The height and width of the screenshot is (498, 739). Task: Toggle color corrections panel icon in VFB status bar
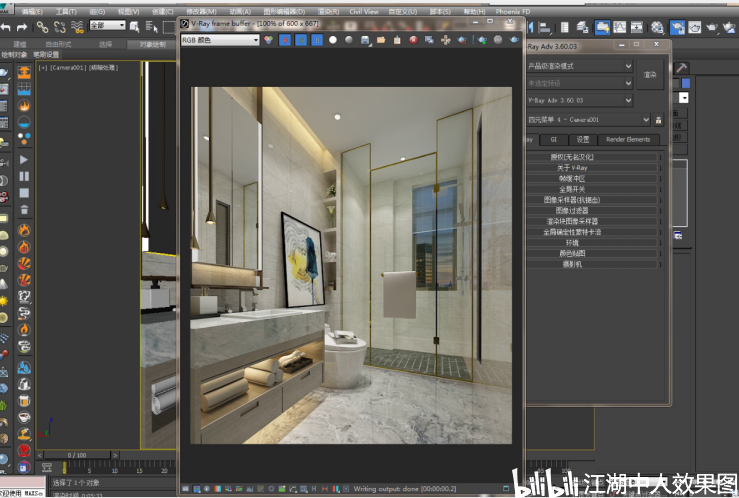click(x=186, y=489)
